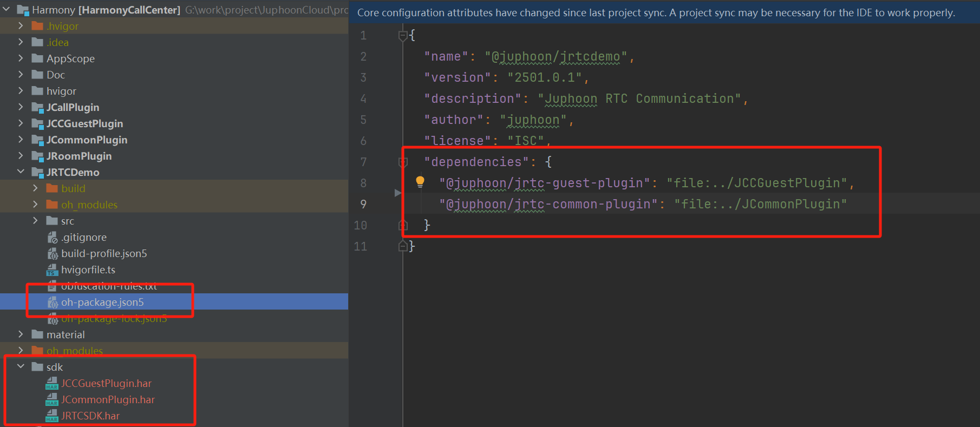Click the .gitignore file icon
The image size is (980, 427).
(x=52, y=237)
